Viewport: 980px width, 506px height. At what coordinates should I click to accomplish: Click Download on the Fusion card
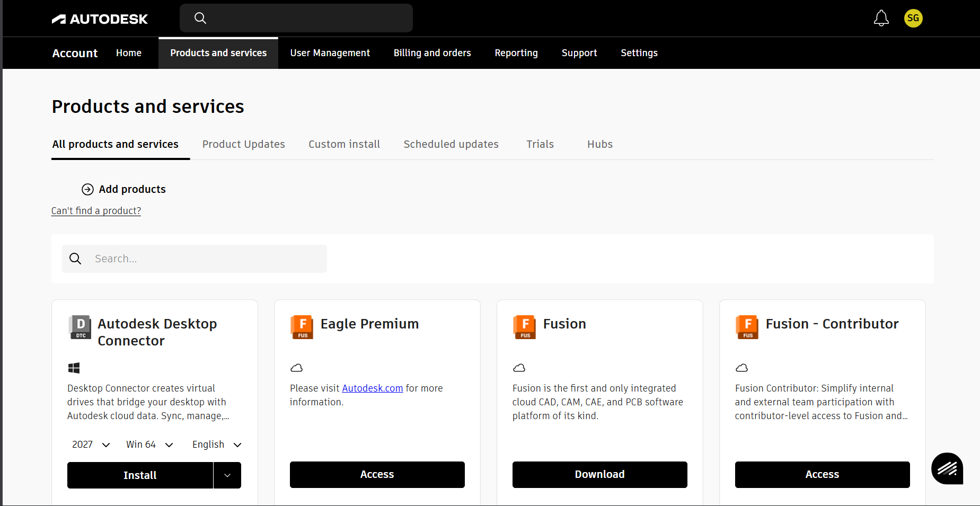click(600, 475)
